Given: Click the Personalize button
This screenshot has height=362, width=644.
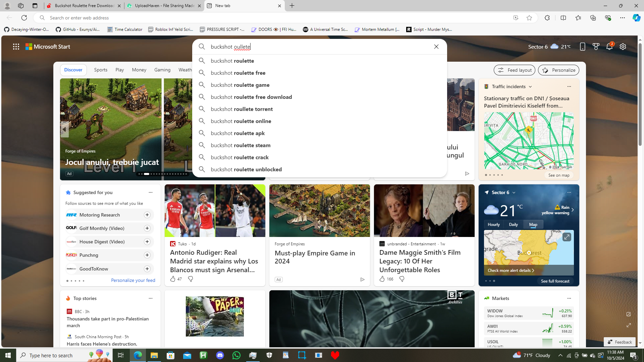Looking at the screenshot, I should tap(558, 70).
